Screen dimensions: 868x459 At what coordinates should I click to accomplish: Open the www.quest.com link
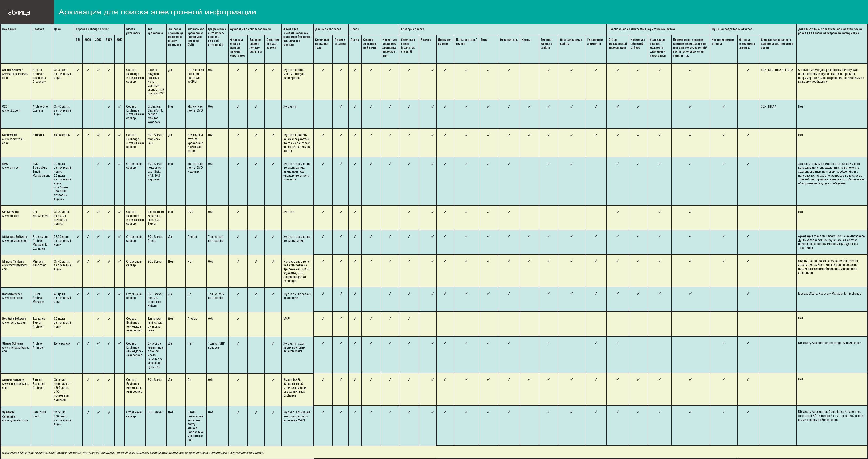tap(13, 298)
